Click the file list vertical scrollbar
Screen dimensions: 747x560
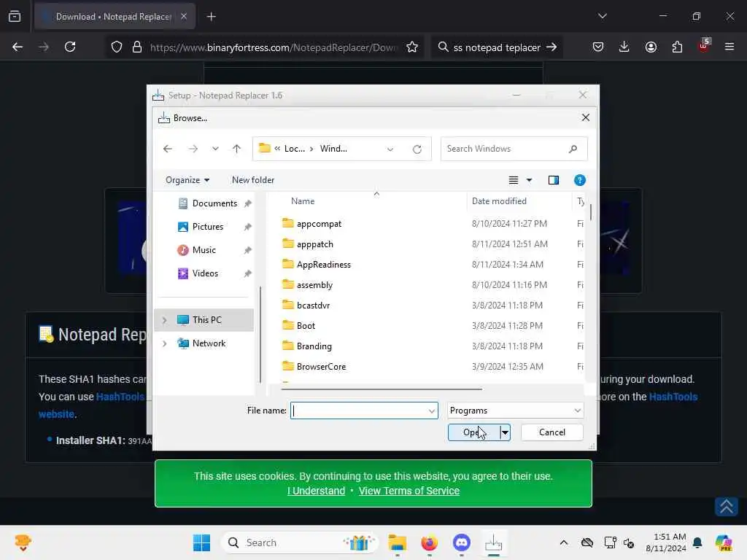point(591,212)
